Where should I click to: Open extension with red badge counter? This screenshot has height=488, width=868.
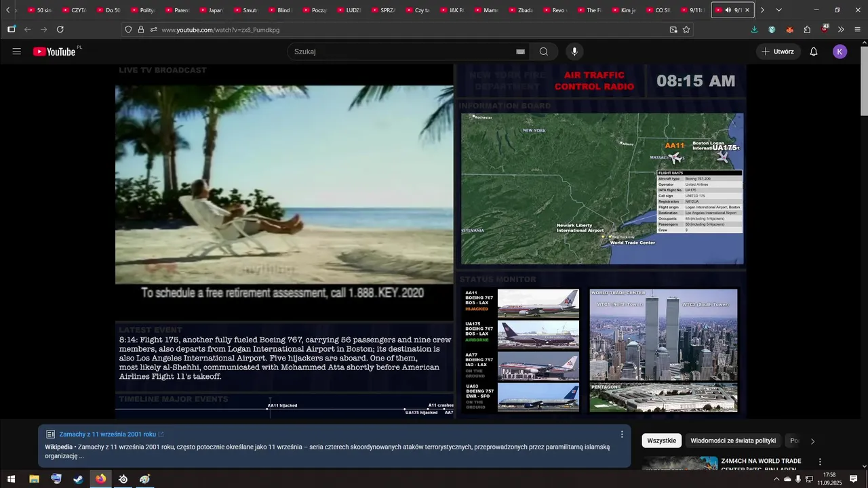[825, 29]
